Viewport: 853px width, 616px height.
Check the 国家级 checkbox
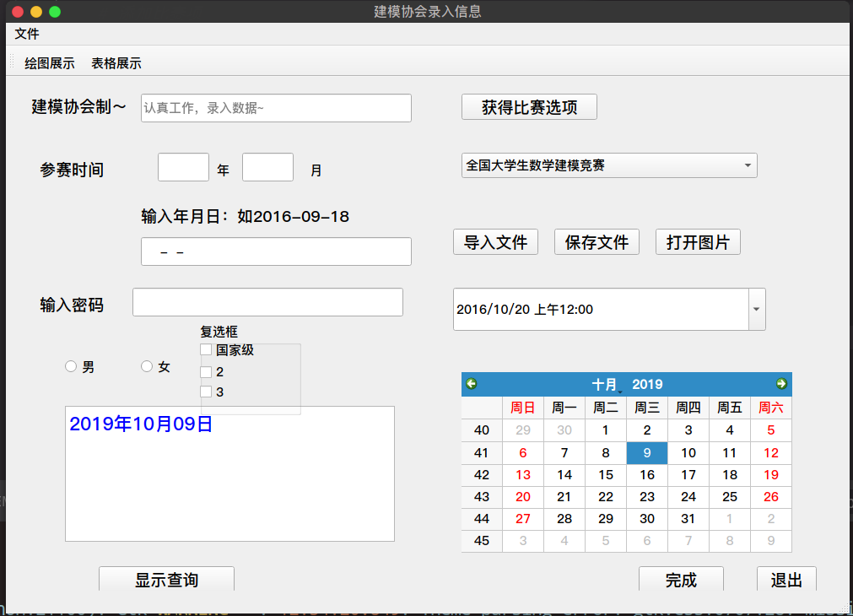tap(206, 350)
